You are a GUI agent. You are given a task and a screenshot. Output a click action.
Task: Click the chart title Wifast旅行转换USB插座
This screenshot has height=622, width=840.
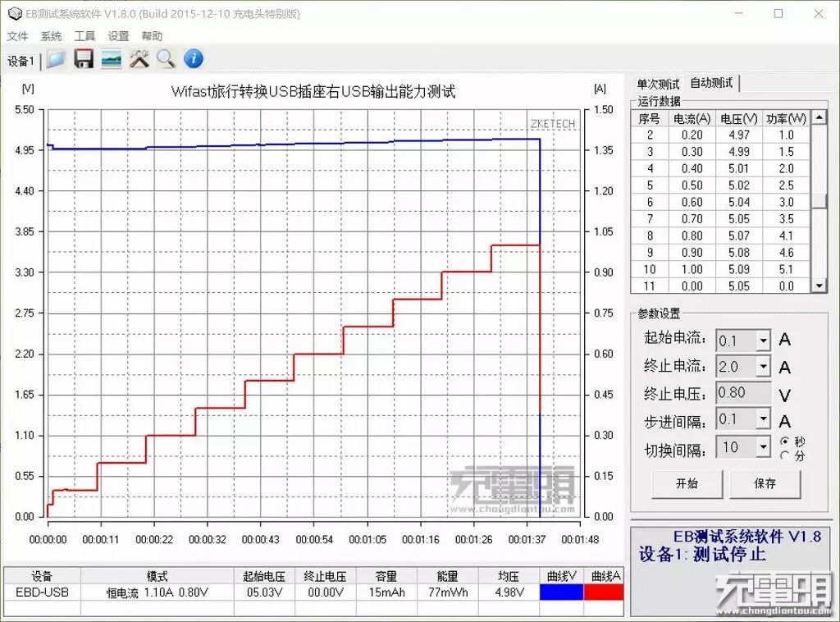pos(313,92)
